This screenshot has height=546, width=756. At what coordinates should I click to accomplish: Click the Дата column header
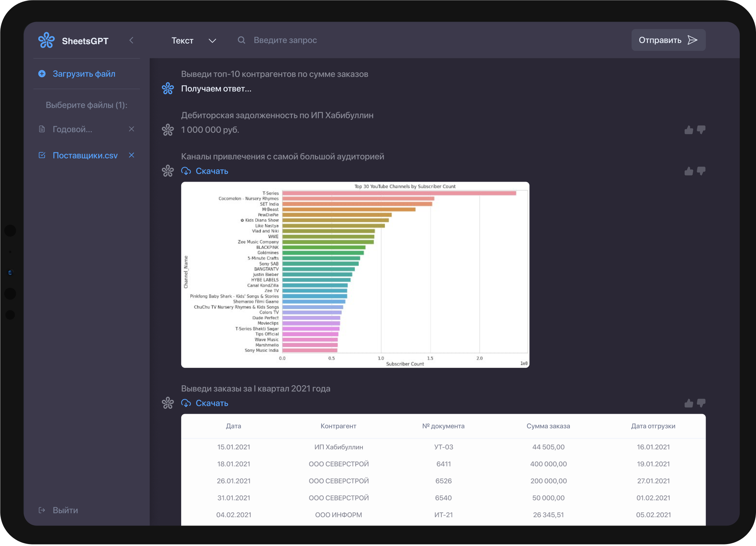pyautogui.click(x=234, y=426)
